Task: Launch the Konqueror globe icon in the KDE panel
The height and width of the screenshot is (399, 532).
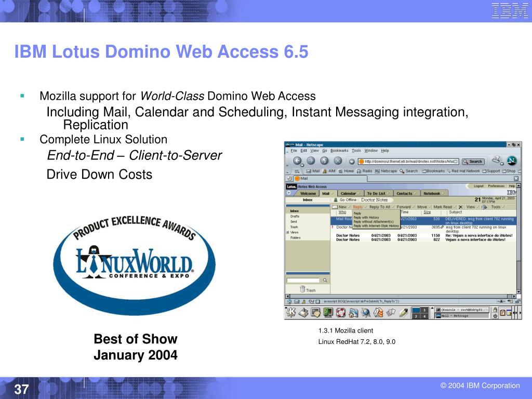Action: click(x=366, y=312)
